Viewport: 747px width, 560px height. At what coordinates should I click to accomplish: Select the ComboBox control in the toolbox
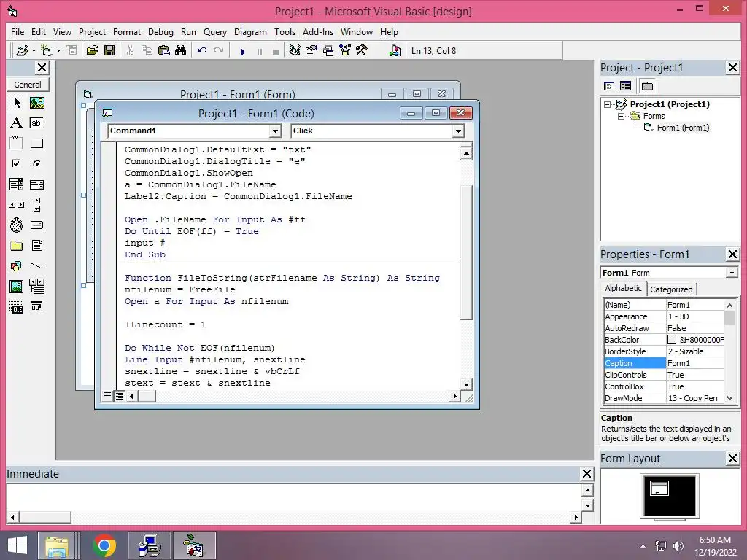16,184
